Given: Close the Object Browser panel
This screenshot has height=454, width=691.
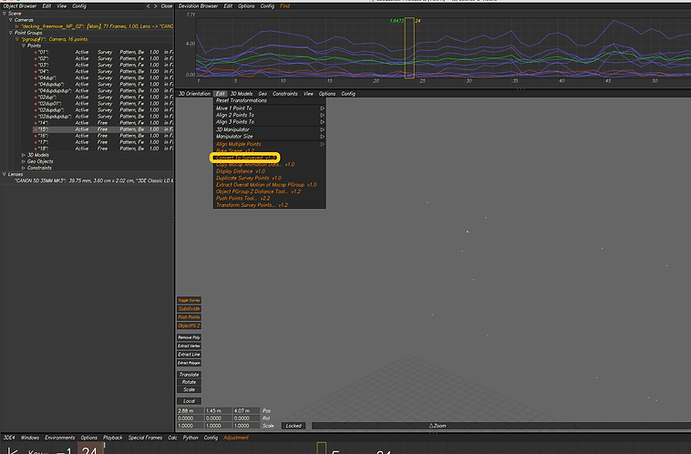Looking at the screenshot, I should click(167, 6).
